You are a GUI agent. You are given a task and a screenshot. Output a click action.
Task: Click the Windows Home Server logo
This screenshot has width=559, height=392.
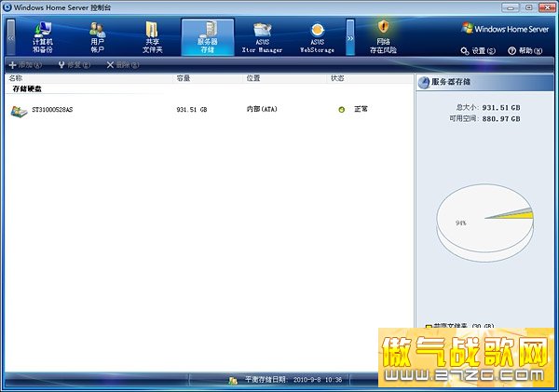(504, 29)
